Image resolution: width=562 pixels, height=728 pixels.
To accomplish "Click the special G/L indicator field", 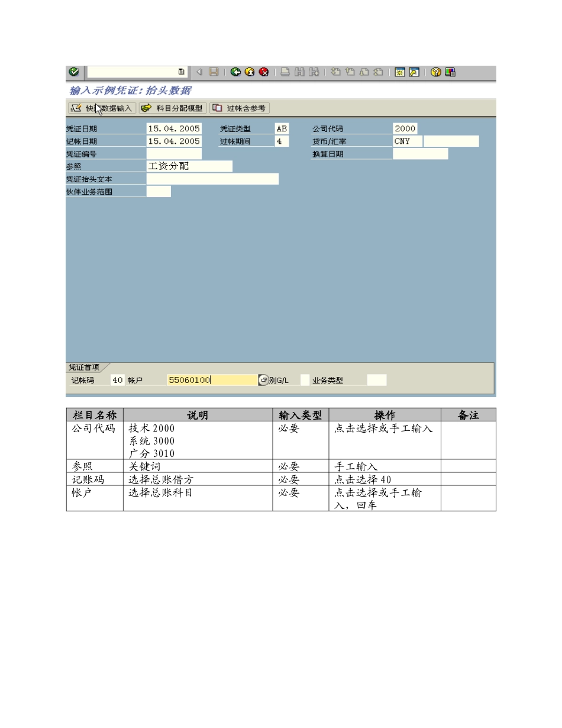I will tap(305, 380).
